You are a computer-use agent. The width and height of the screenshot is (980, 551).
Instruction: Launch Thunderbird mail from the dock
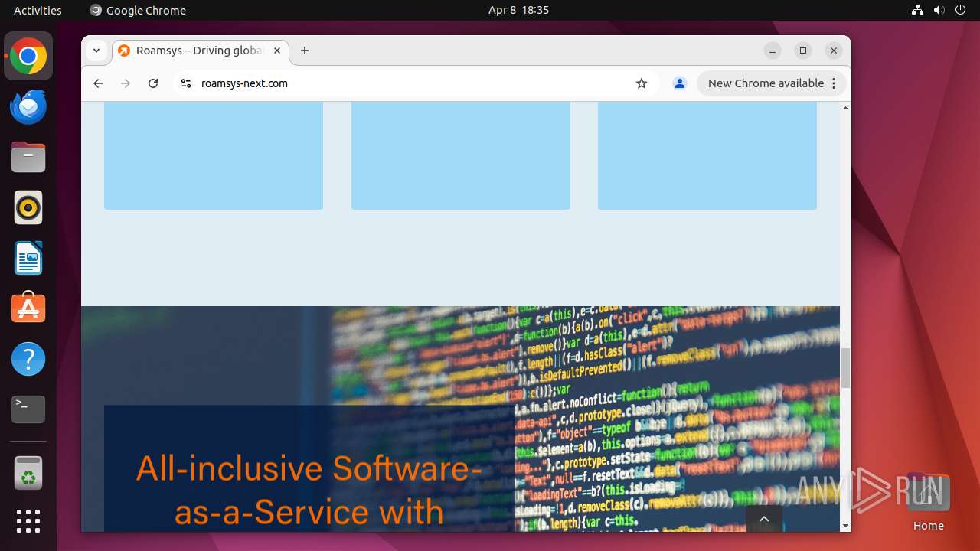coord(28,107)
